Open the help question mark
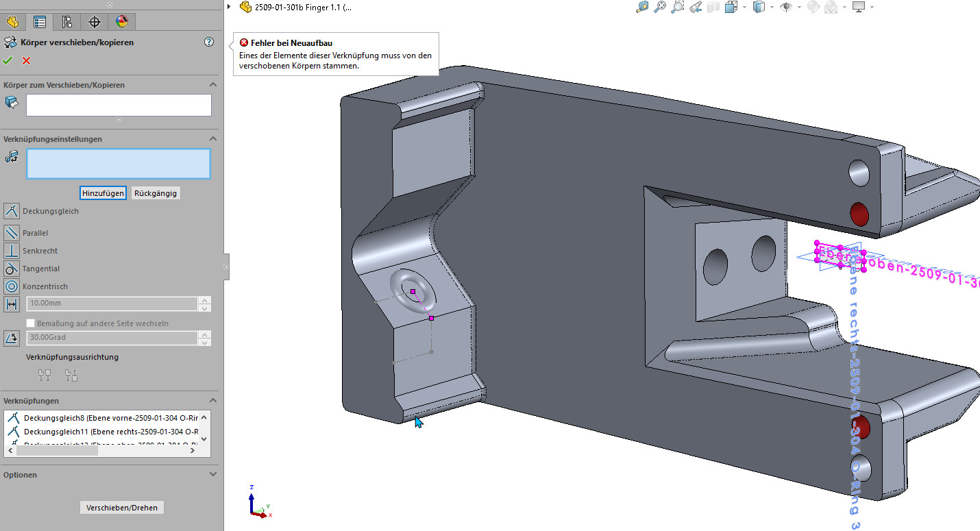This screenshot has height=531, width=980. [x=209, y=42]
